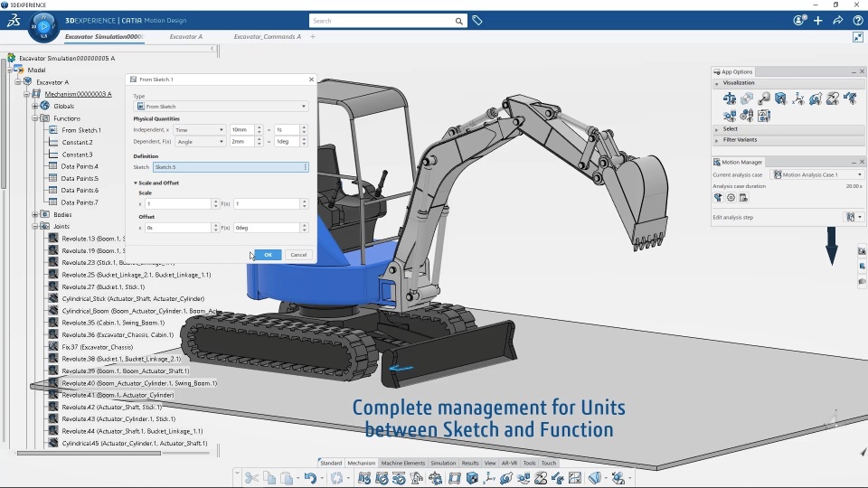The width and height of the screenshot is (868, 488).
Task: Click the horizontal scrollbar of the tree
Action: click(89, 453)
